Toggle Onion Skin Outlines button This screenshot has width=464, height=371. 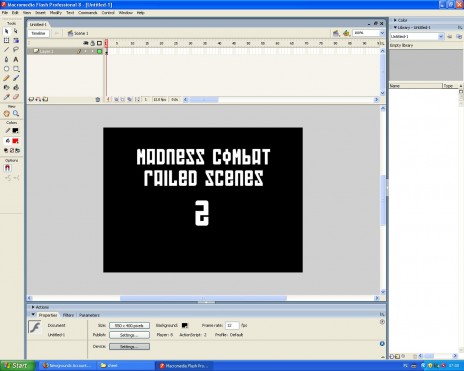click(123, 99)
